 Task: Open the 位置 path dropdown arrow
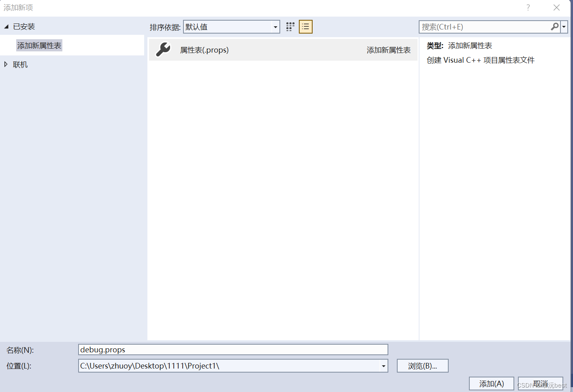click(x=383, y=366)
